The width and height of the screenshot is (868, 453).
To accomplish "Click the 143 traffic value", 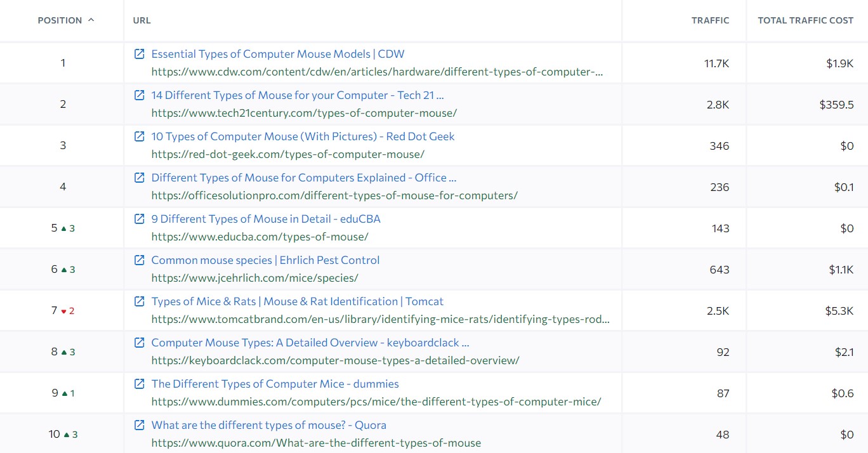I will pos(720,228).
